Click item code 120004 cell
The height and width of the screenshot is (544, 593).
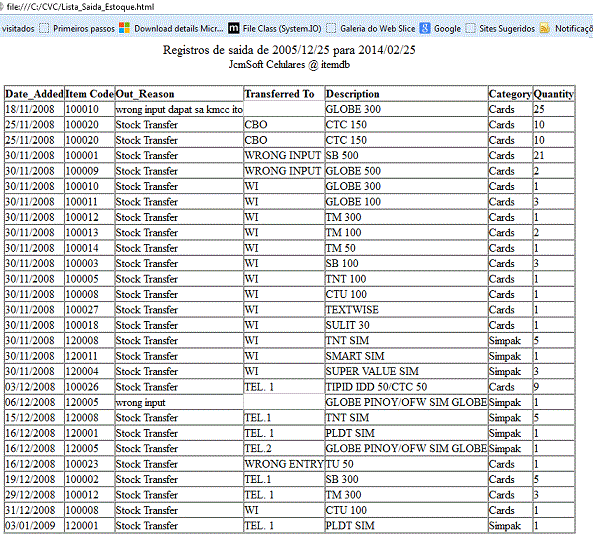[x=90, y=371]
